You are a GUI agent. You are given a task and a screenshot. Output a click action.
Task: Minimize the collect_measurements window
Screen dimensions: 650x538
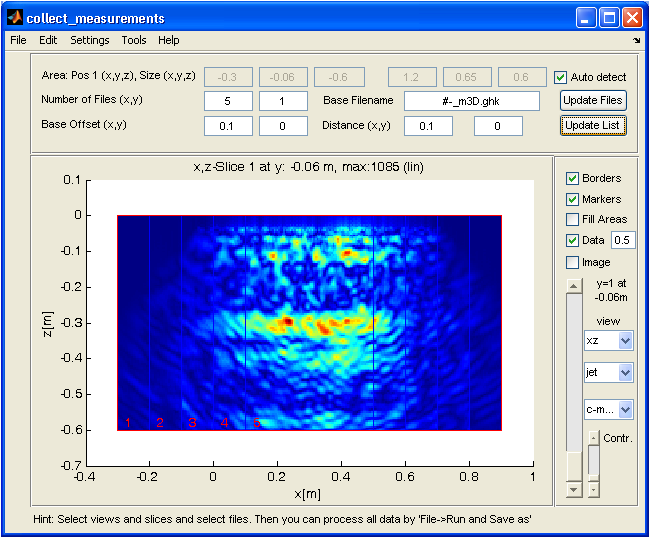[586, 18]
